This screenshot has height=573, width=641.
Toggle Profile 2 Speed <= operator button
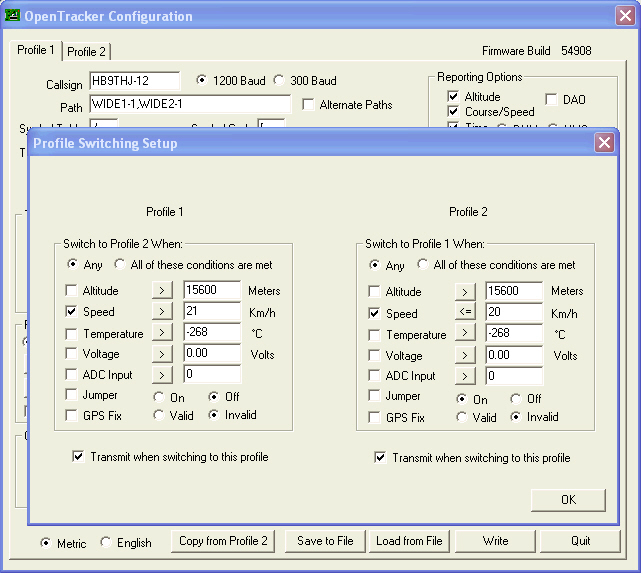pos(465,312)
